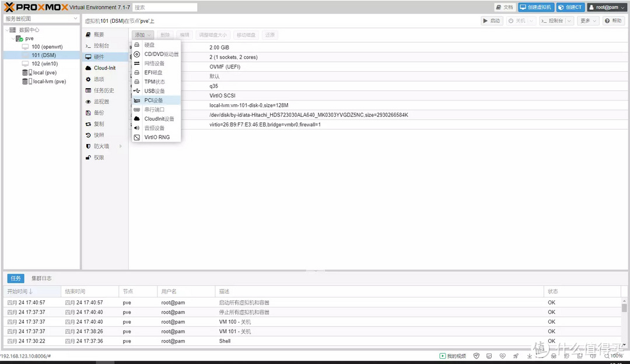Click the 移动磁盘 toolbar button
The width and height of the screenshot is (630, 364).
246,35
